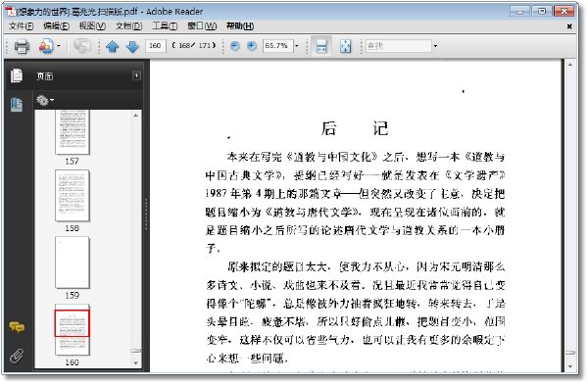Screen dimensions: 588x384
Task: Click the thumbnail label 158
Action: pos(72,228)
